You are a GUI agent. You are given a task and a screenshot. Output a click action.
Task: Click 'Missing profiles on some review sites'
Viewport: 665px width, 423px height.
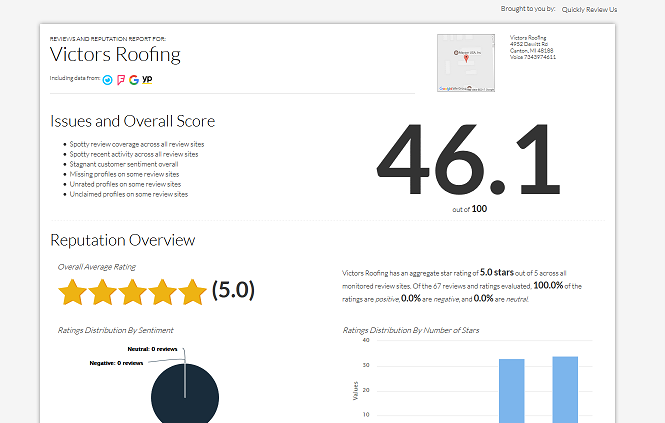(124, 174)
